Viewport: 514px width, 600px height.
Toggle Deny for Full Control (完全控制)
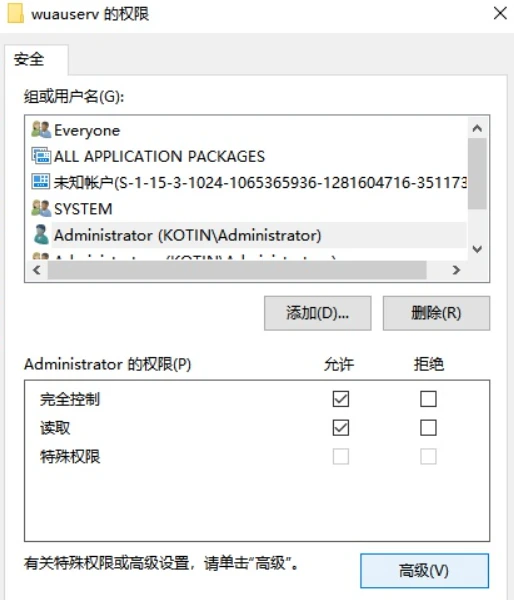pos(428,399)
